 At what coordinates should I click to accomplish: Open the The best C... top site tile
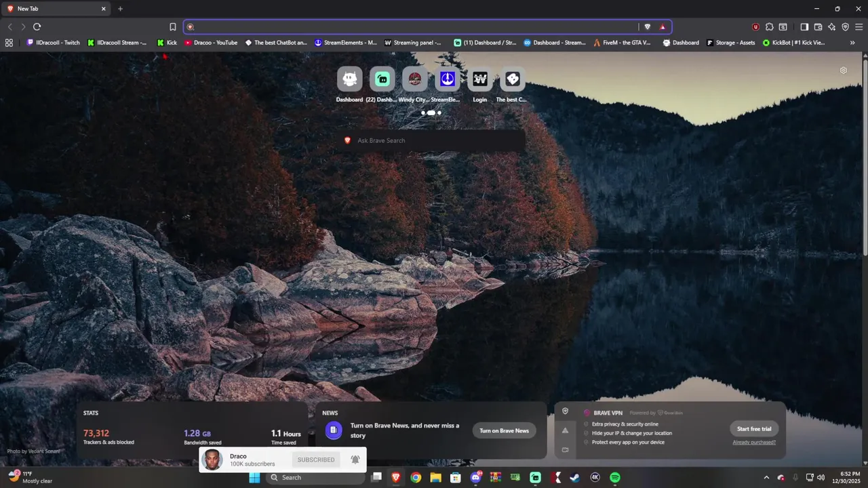coord(512,84)
